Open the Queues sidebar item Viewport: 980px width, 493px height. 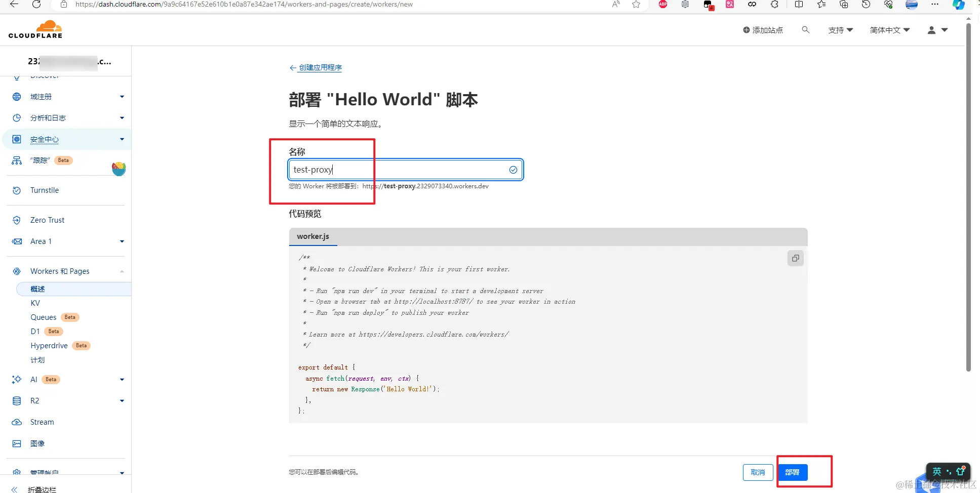[44, 317]
